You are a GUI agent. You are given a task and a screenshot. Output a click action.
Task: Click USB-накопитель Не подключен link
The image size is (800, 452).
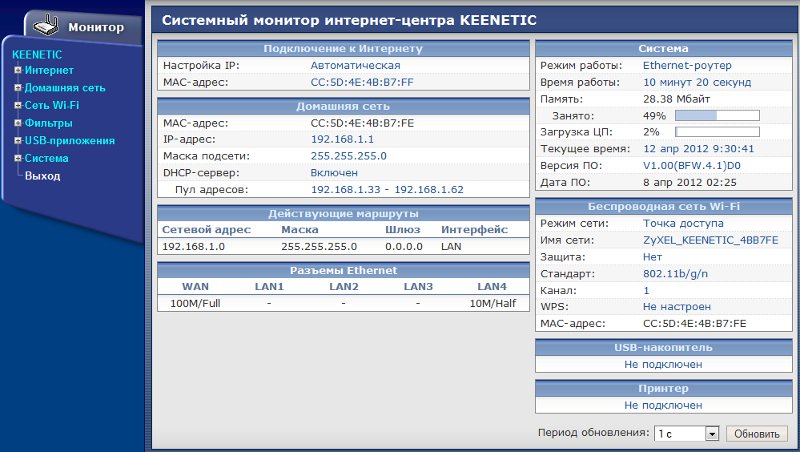coord(663,364)
